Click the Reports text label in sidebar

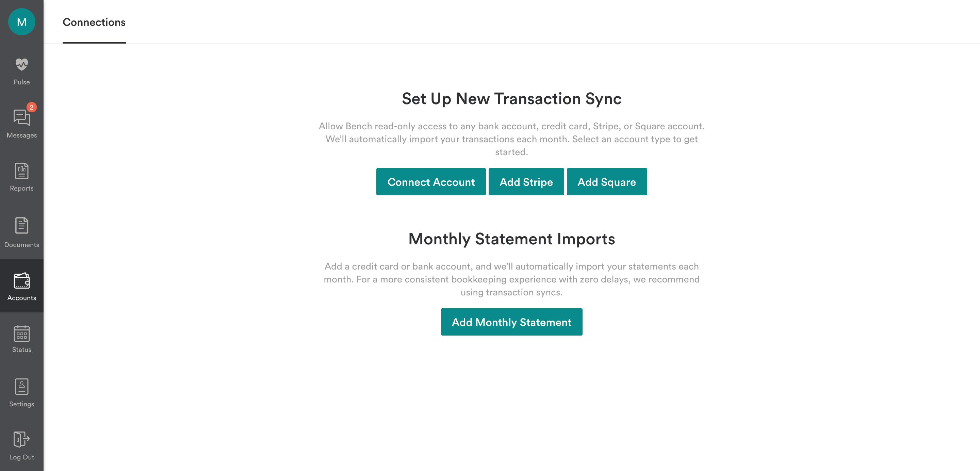point(22,188)
